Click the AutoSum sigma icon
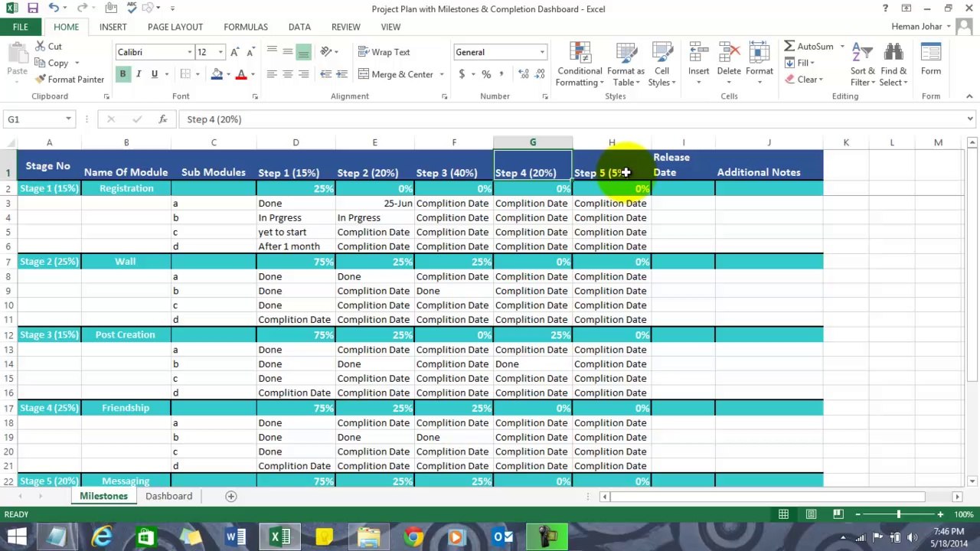Viewport: 980px width, 551px height. click(789, 47)
